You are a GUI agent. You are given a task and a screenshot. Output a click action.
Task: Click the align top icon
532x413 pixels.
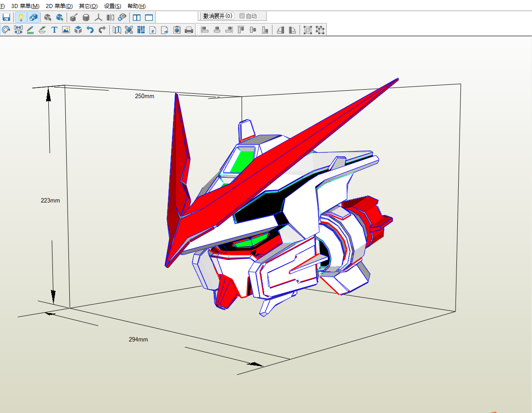pyautogui.click(x=241, y=30)
